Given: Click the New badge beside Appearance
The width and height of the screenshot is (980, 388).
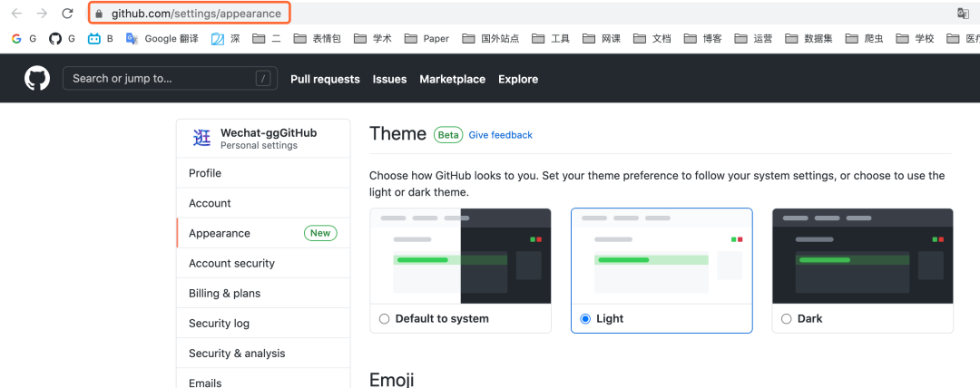Looking at the screenshot, I should (x=320, y=233).
